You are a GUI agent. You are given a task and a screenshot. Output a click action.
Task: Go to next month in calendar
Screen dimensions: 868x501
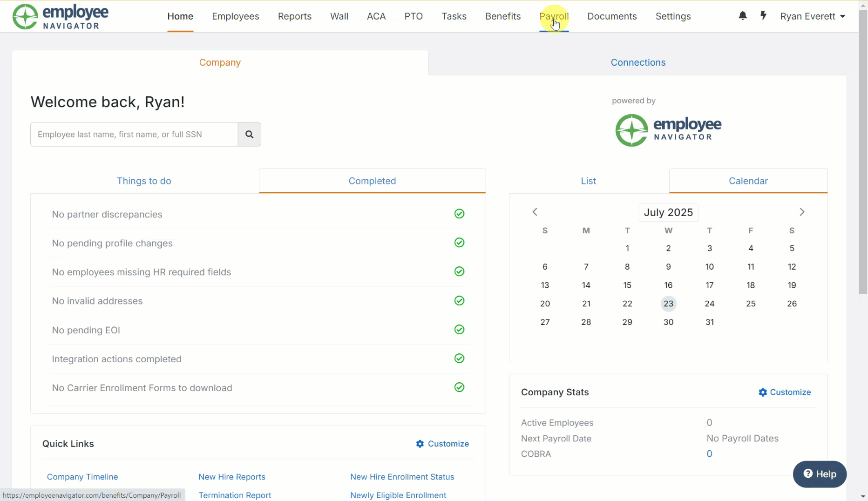(802, 212)
